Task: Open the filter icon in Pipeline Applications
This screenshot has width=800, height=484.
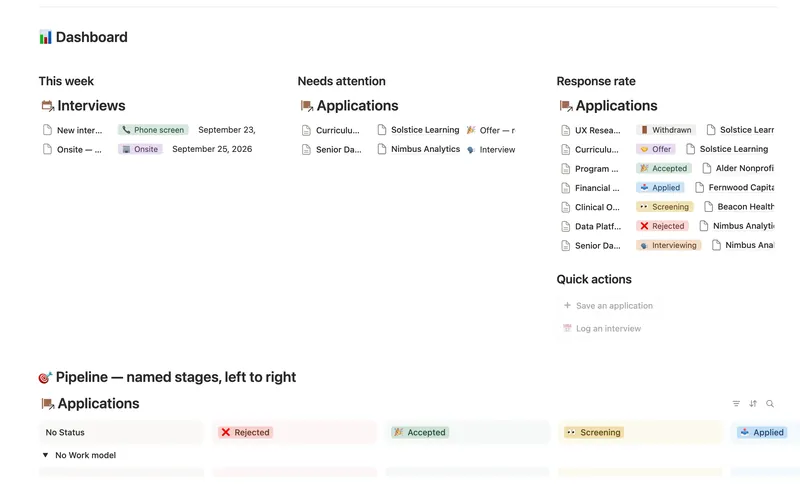Action: pos(736,403)
